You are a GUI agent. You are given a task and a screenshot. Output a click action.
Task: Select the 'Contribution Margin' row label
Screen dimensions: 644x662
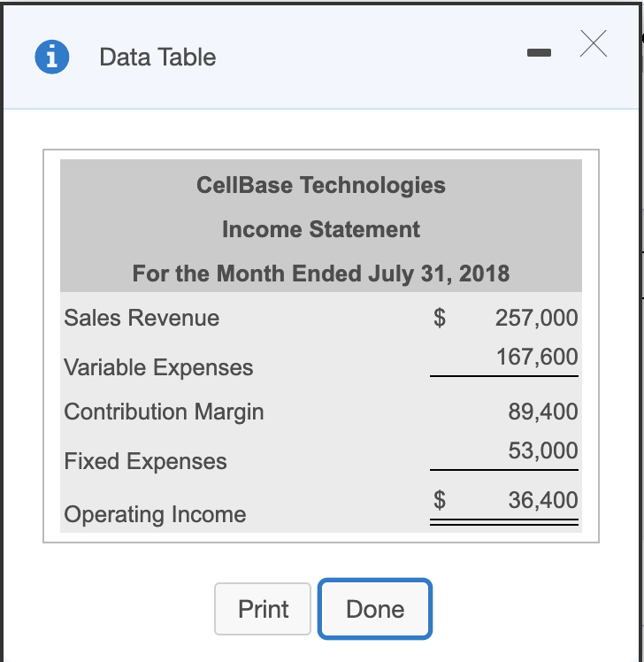pyautogui.click(x=164, y=412)
